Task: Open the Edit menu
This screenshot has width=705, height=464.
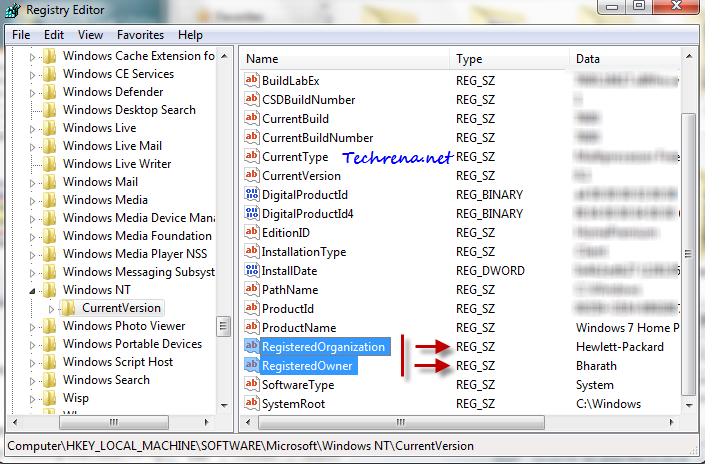Action: click(54, 35)
